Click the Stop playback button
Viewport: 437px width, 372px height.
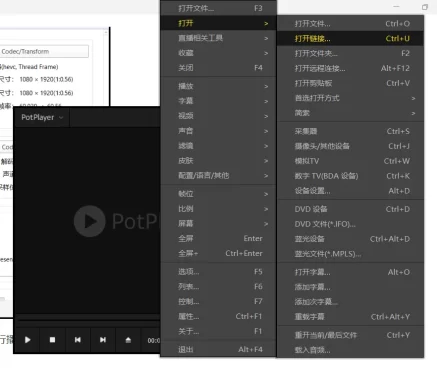(x=52, y=340)
